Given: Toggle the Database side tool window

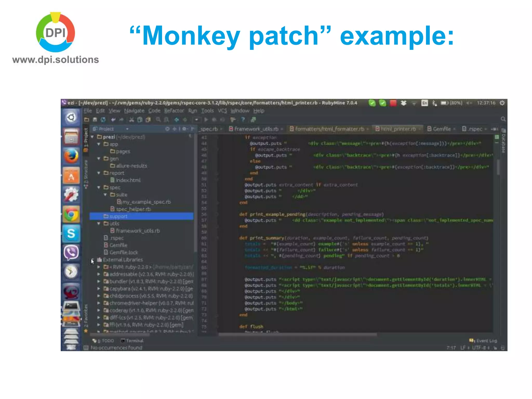Looking at the screenshot, I should (x=503, y=142).
